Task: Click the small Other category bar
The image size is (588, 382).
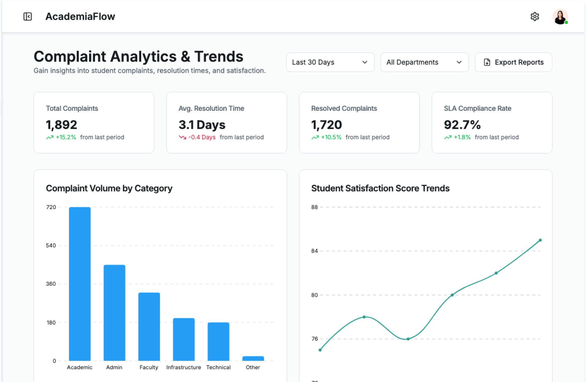Action: click(x=253, y=358)
